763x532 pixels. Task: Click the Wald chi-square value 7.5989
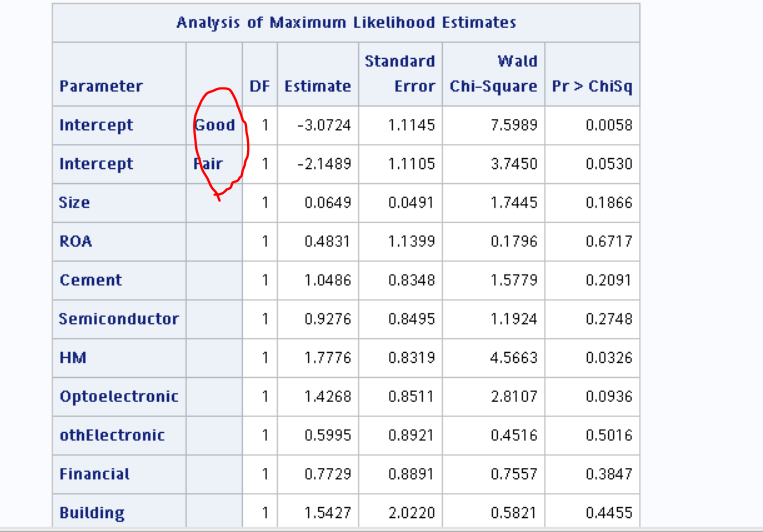point(514,125)
